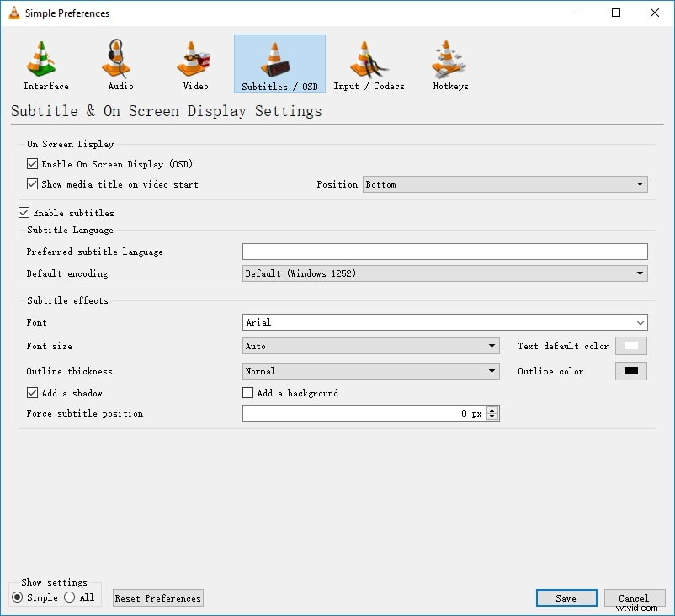The image size is (675, 616).
Task: Open the Input / Codecs settings icon
Action: pos(368,63)
